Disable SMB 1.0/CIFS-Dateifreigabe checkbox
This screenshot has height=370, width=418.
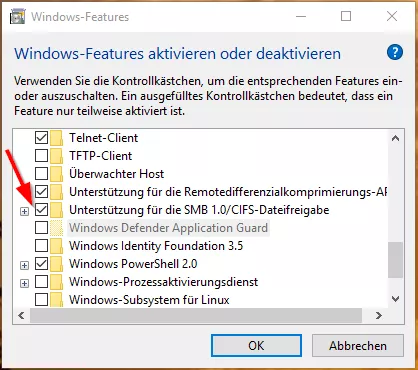tap(41, 210)
